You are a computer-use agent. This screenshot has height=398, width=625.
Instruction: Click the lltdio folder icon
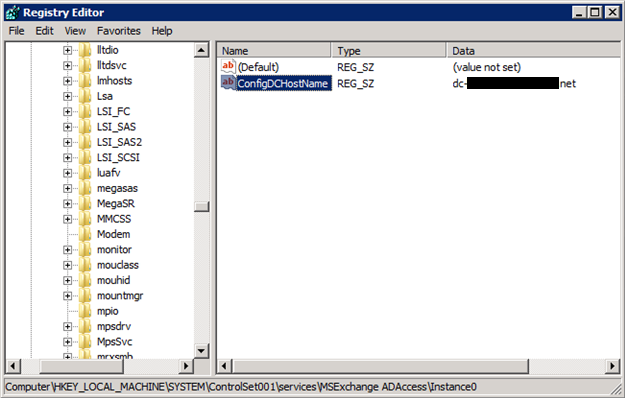coord(85,50)
